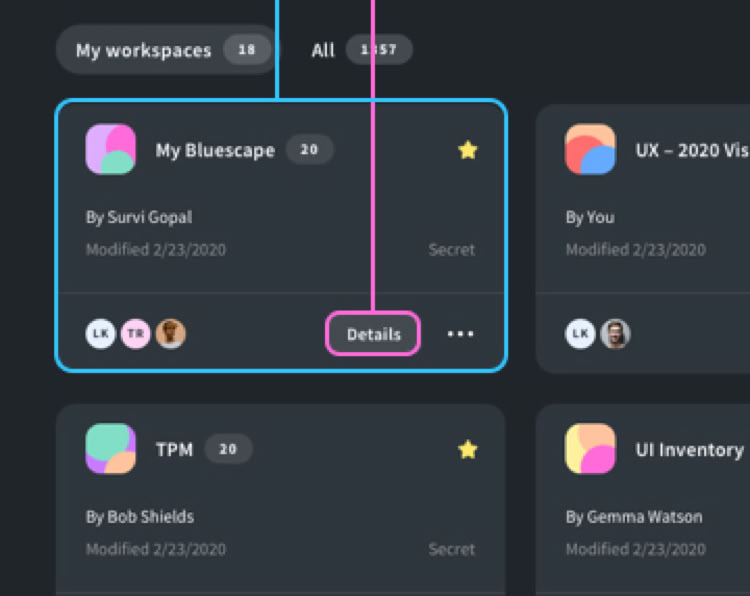Click the TR member avatar
The image size is (750, 596).
136,334
